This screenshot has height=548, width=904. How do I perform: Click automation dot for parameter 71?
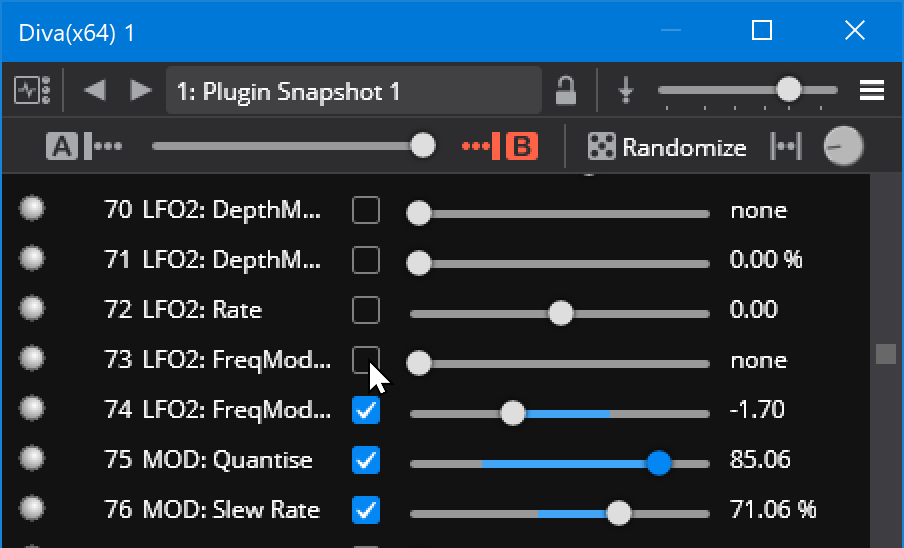click(x=32, y=258)
